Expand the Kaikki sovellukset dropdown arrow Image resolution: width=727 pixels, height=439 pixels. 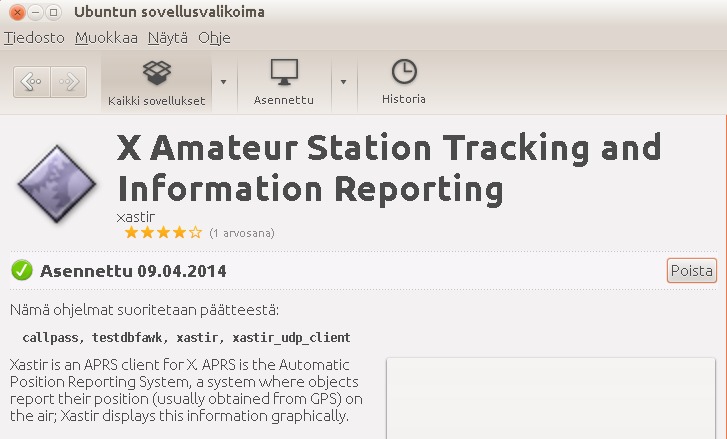223,82
